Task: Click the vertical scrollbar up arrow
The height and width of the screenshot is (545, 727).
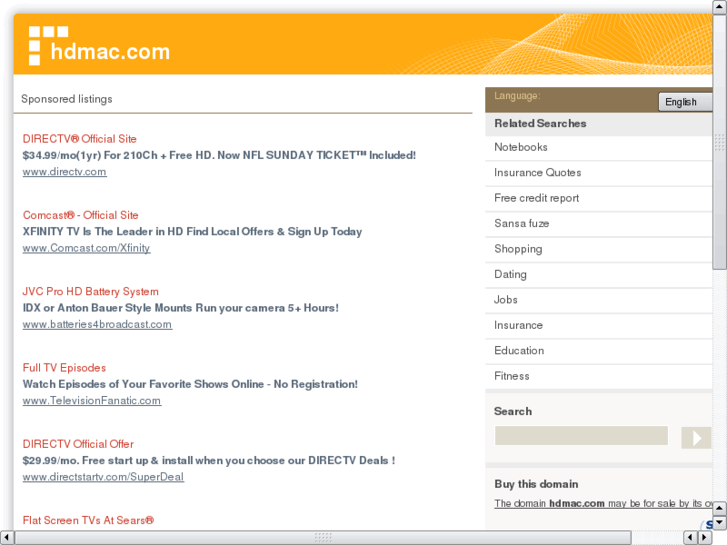Action: pos(720,7)
